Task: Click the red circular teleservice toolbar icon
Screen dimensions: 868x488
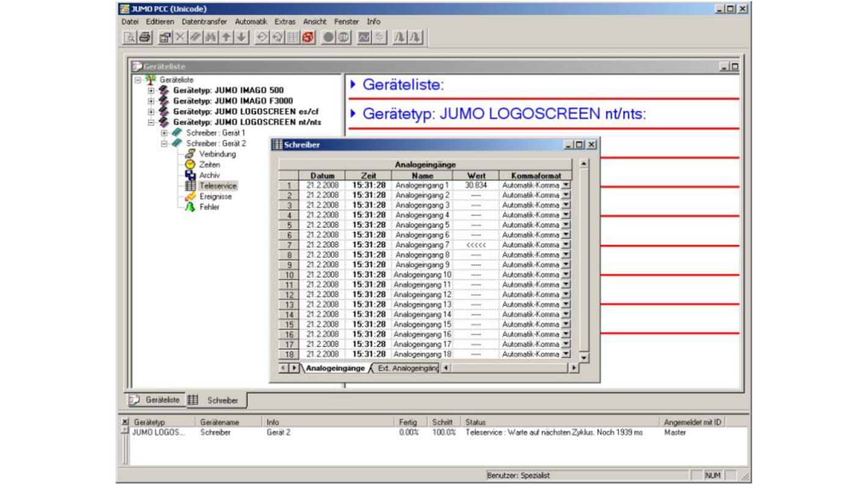Action: [308, 37]
